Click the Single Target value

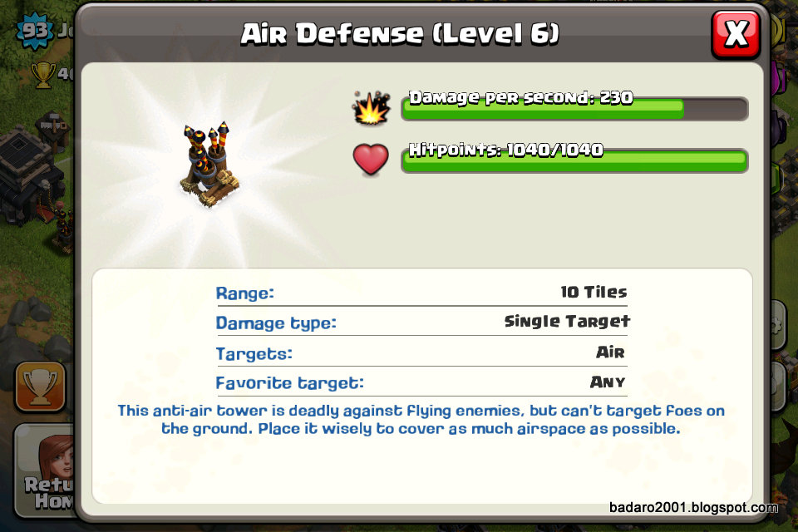[567, 321]
